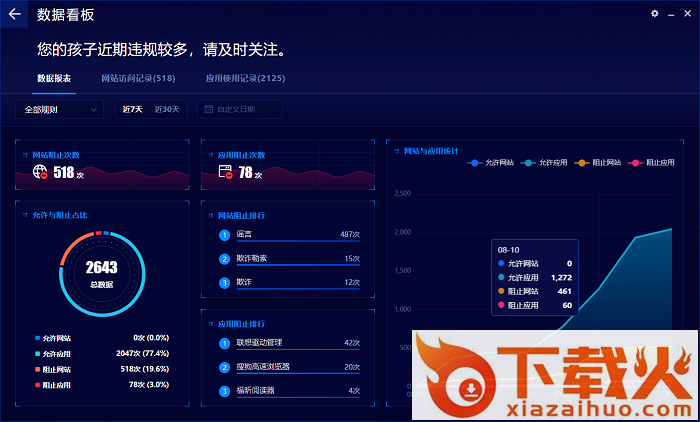This screenshot has width=700, height=422.
Task: Select the 近30天 time range
Action: click(x=166, y=109)
